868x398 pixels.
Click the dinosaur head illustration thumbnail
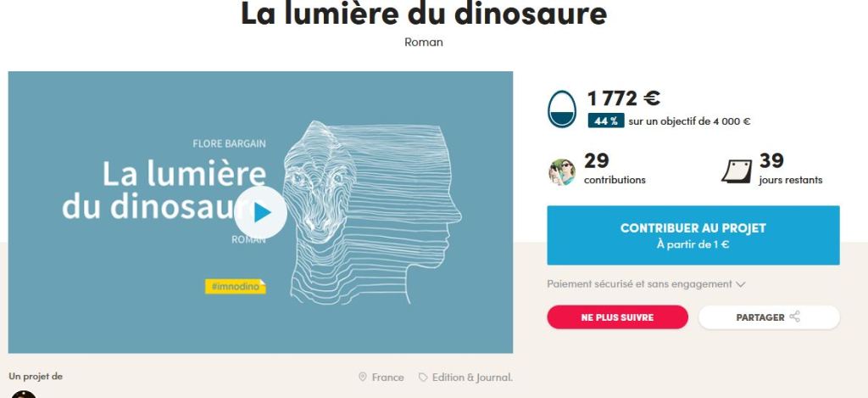(x=371, y=212)
